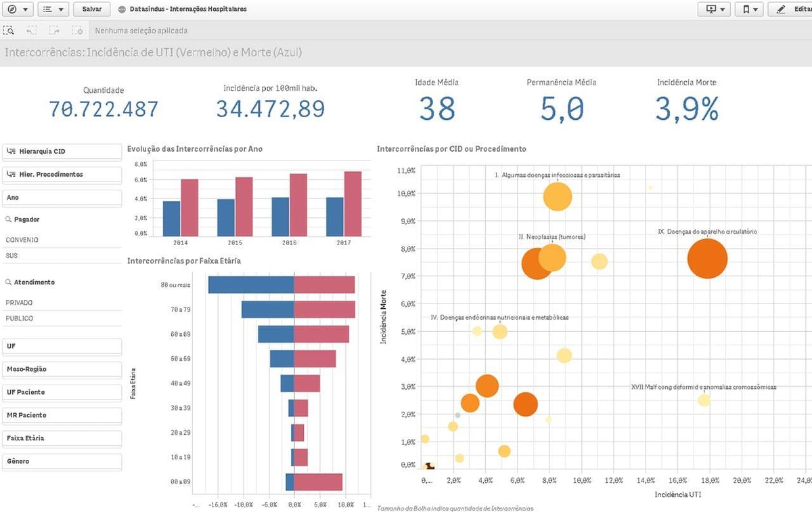Click the 'Incidência UTI' axis label
812x512 pixels.
[679, 494]
